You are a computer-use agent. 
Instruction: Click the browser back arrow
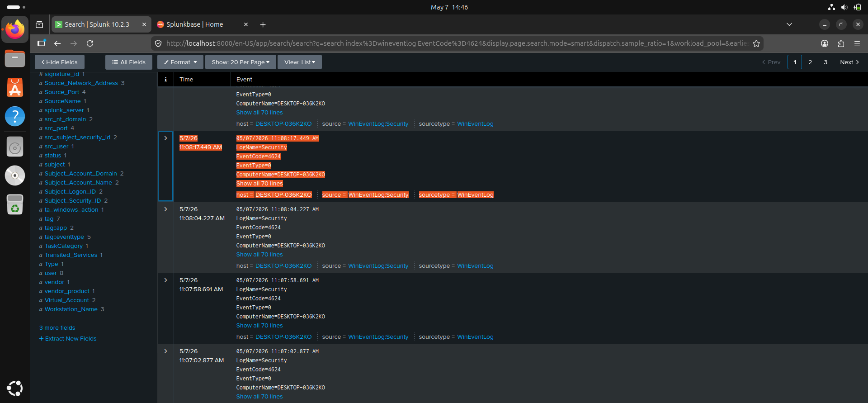point(57,43)
